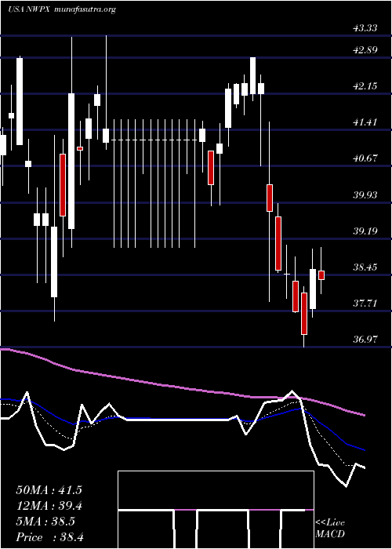Click the 43.33 price level label
The width and height of the screenshot is (392, 549).
[x=365, y=28]
